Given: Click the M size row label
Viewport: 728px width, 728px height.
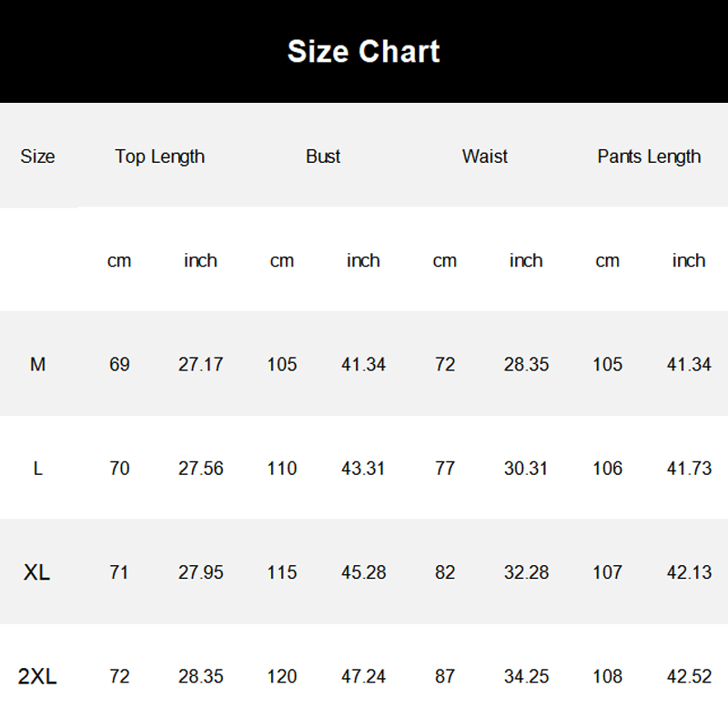Looking at the screenshot, I should [37, 364].
